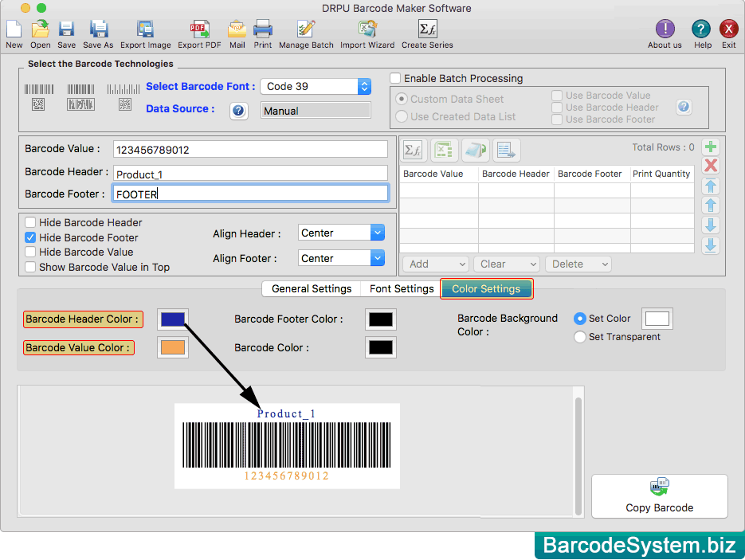This screenshot has height=560, width=745.
Task: Click the export list icon above table
Action: [x=507, y=151]
